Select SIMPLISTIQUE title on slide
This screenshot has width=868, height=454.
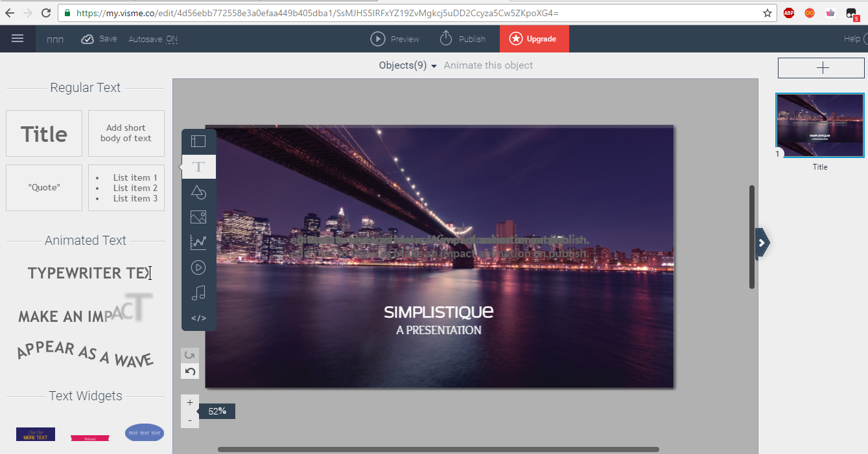point(439,312)
